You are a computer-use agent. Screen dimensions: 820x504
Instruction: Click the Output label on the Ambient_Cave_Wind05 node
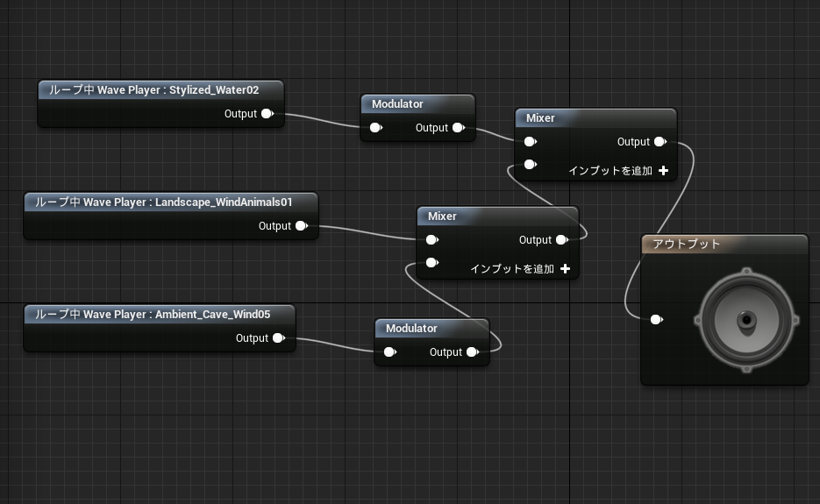[x=252, y=338]
